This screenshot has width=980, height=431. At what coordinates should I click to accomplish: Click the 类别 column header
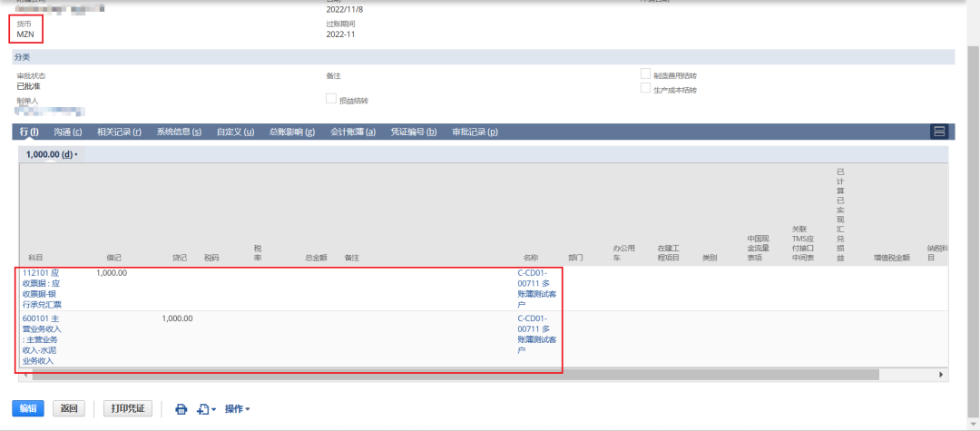(x=710, y=258)
